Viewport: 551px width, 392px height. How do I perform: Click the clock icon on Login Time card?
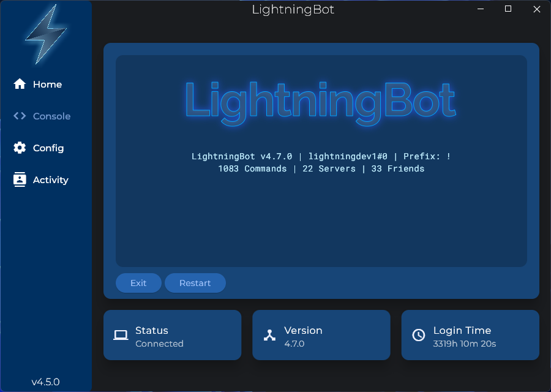click(x=419, y=335)
